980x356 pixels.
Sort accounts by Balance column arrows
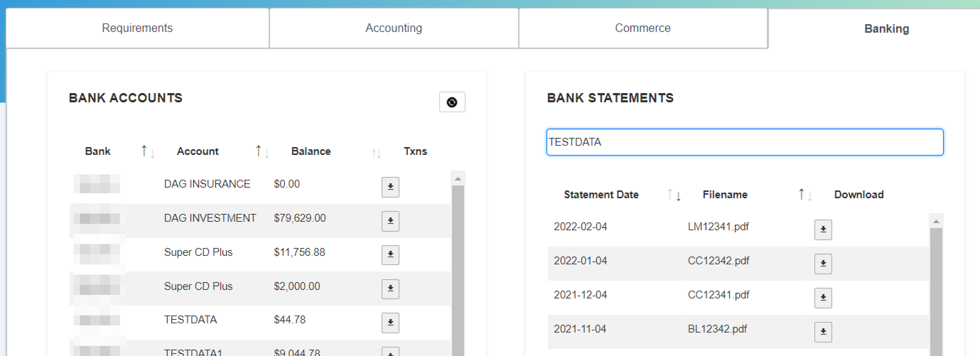(x=376, y=153)
